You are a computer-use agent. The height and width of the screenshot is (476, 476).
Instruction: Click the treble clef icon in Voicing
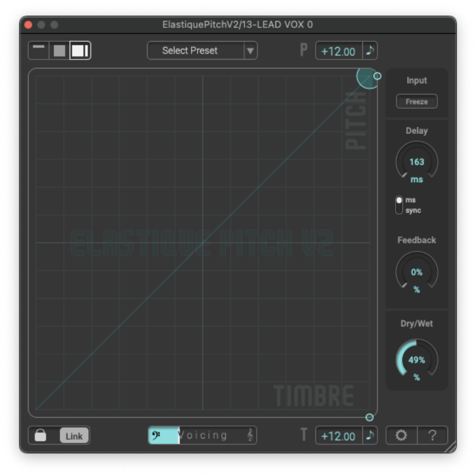pos(250,436)
